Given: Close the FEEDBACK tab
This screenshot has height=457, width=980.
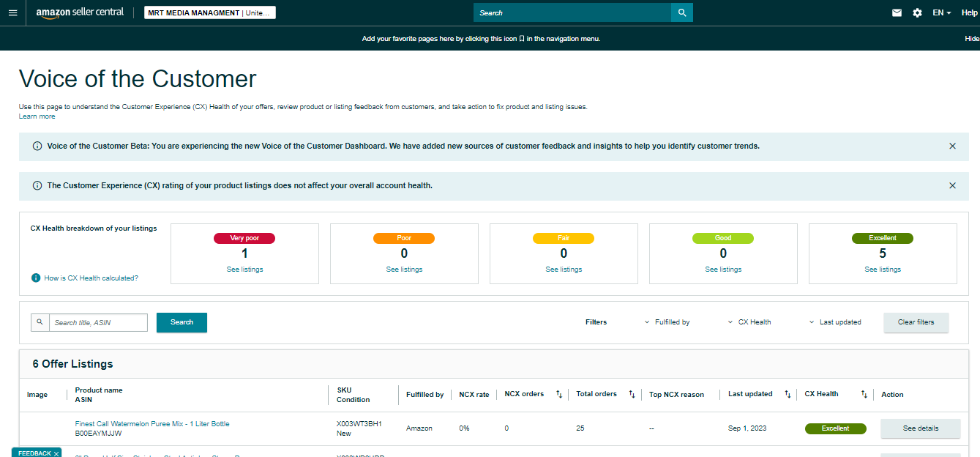Looking at the screenshot, I should click(x=56, y=454).
